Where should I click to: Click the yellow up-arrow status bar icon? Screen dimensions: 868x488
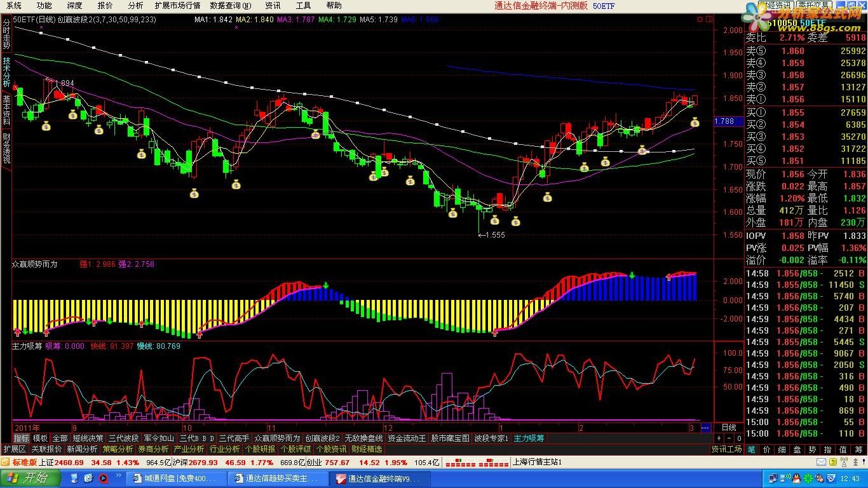(x=833, y=462)
